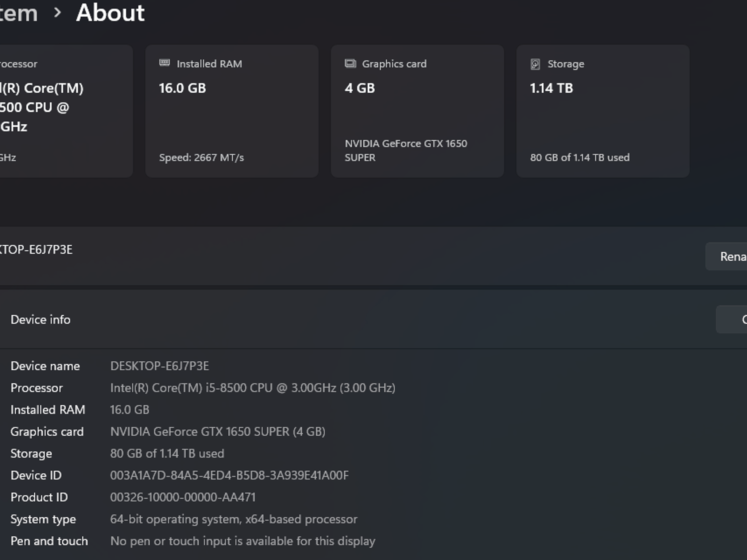Click Storage value in Device info list
This screenshot has width=747, height=560.
click(167, 454)
